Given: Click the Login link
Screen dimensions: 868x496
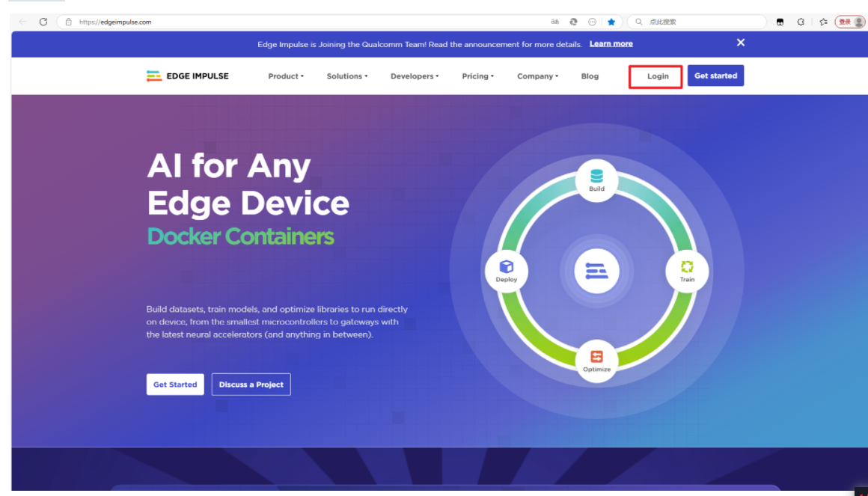Looking at the screenshot, I should tap(658, 76).
